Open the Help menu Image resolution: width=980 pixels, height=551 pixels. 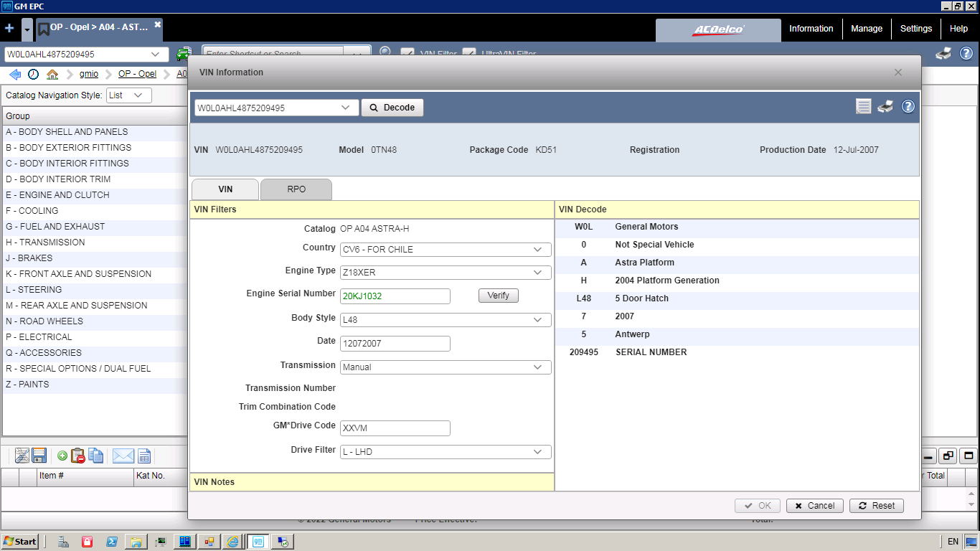958,29
